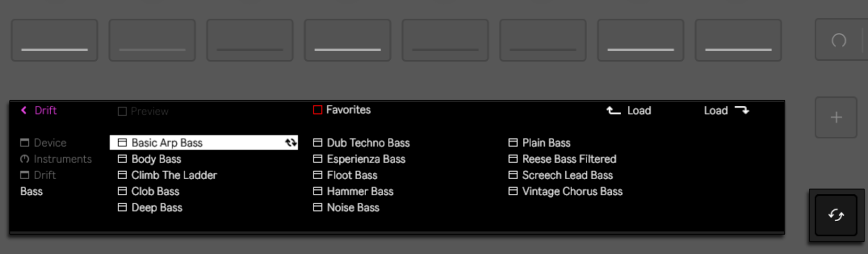The height and width of the screenshot is (254, 868).
Task: Pick the Climb The Ladder preset
Action: [174, 175]
